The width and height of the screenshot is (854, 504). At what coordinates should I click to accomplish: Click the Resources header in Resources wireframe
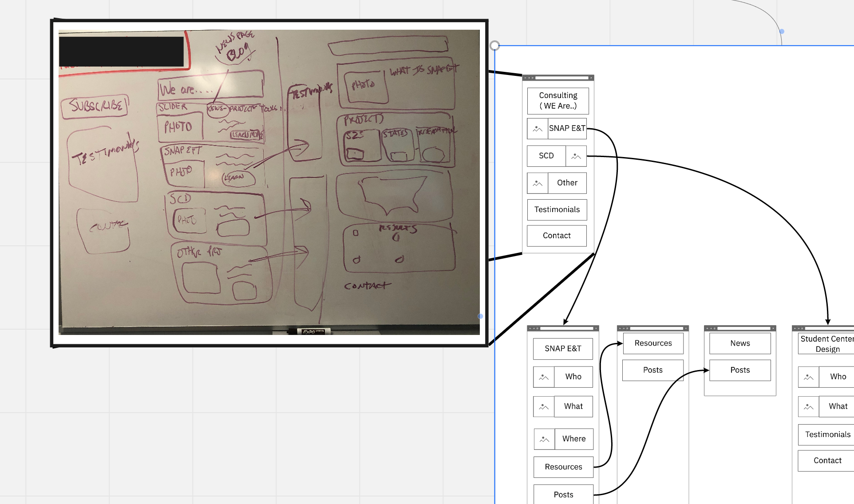(x=653, y=343)
